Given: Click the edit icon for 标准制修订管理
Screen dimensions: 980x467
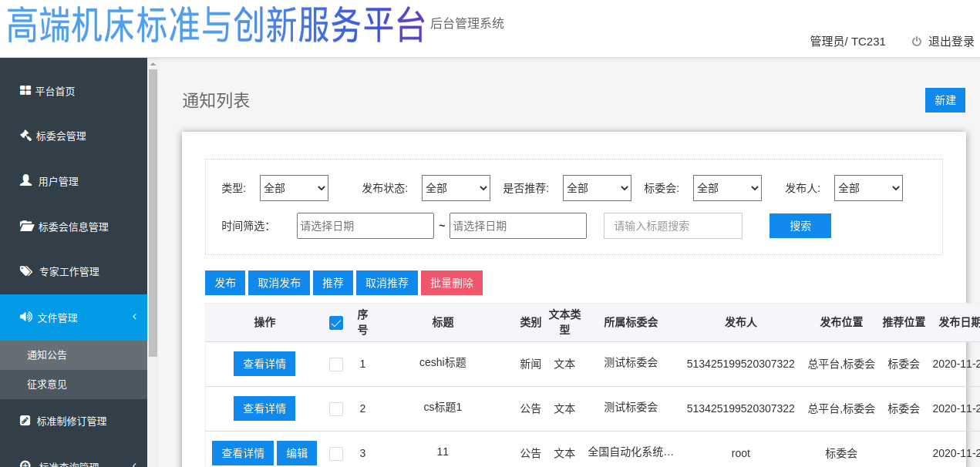Looking at the screenshot, I should click(25, 421).
